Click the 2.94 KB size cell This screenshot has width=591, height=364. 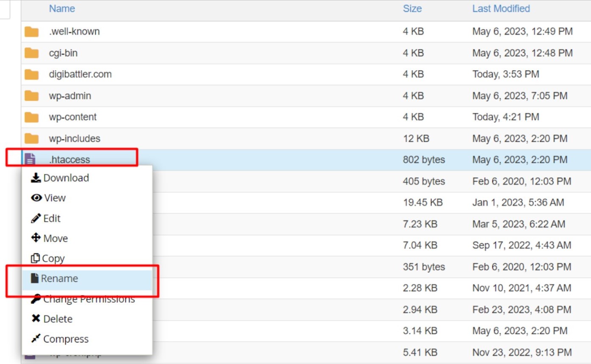click(x=420, y=310)
